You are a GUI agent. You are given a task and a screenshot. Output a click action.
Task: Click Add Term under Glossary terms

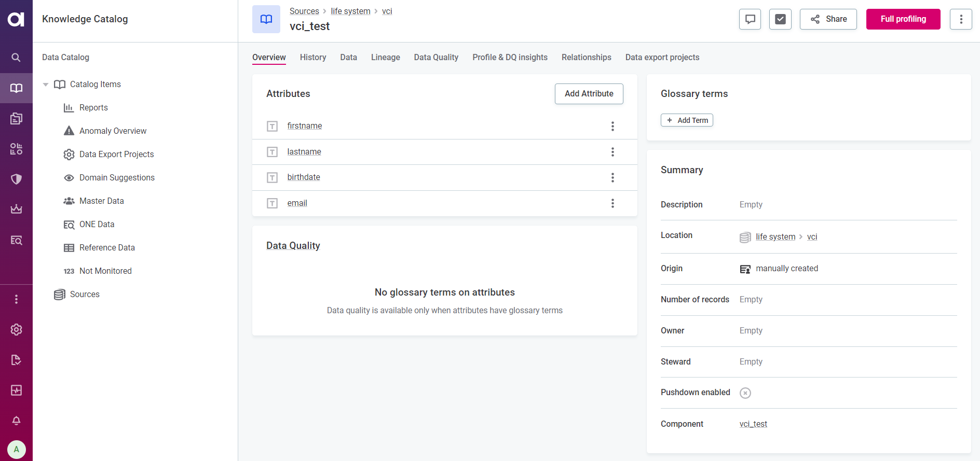click(x=687, y=120)
